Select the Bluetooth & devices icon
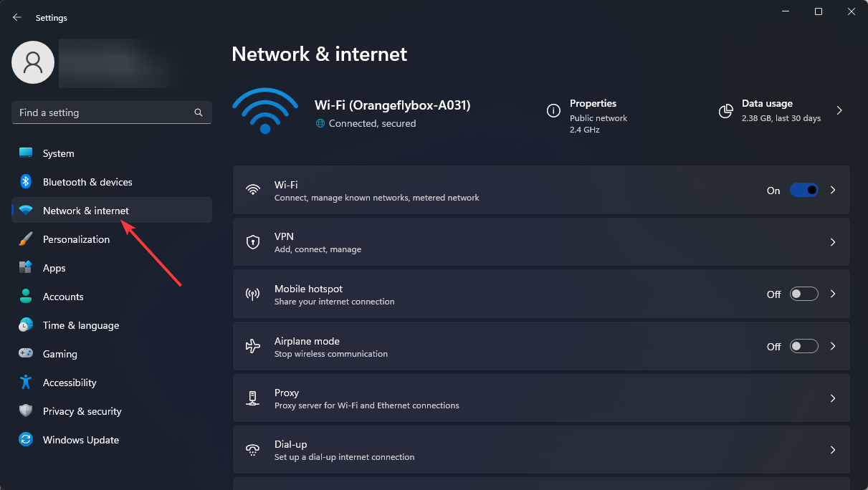868x490 pixels. click(x=26, y=182)
